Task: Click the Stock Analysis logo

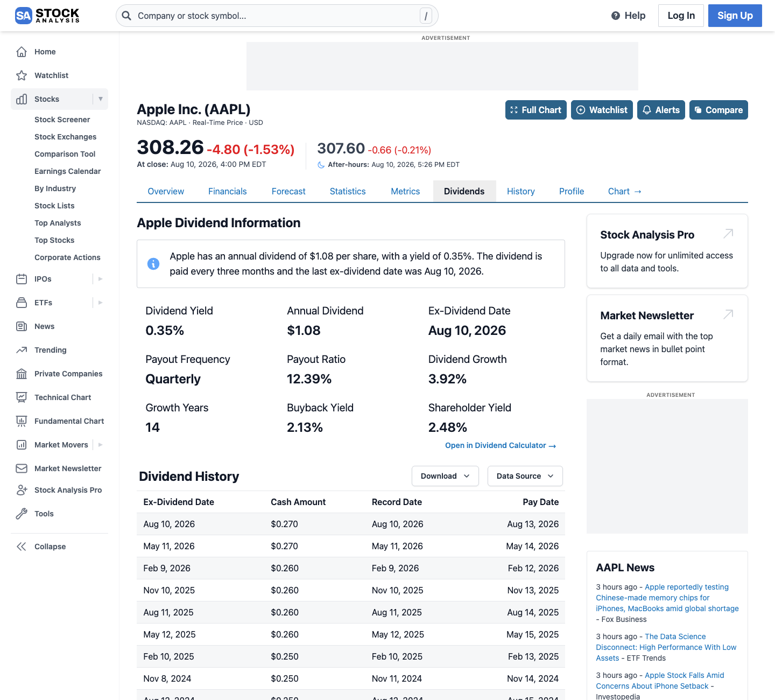Action: [x=47, y=16]
